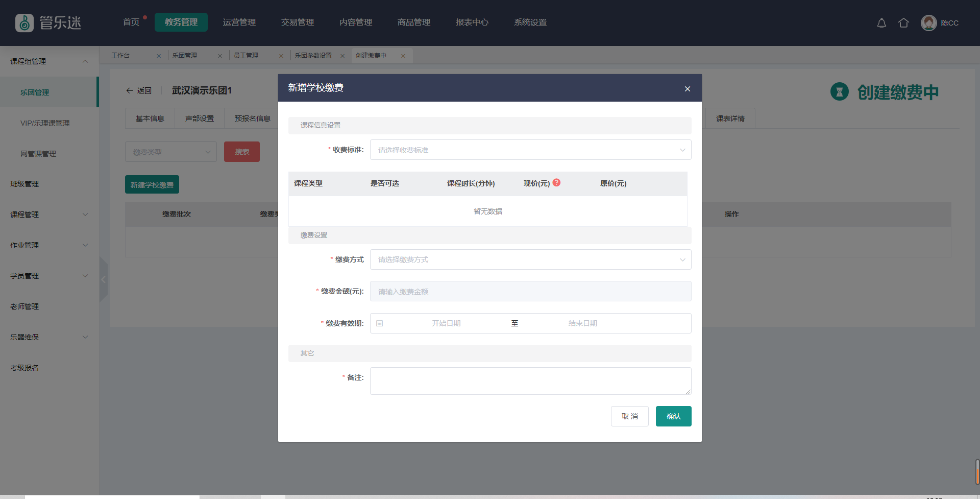The image size is (980, 499).
Task: Click the 取消 button
Action: point(629,416)
